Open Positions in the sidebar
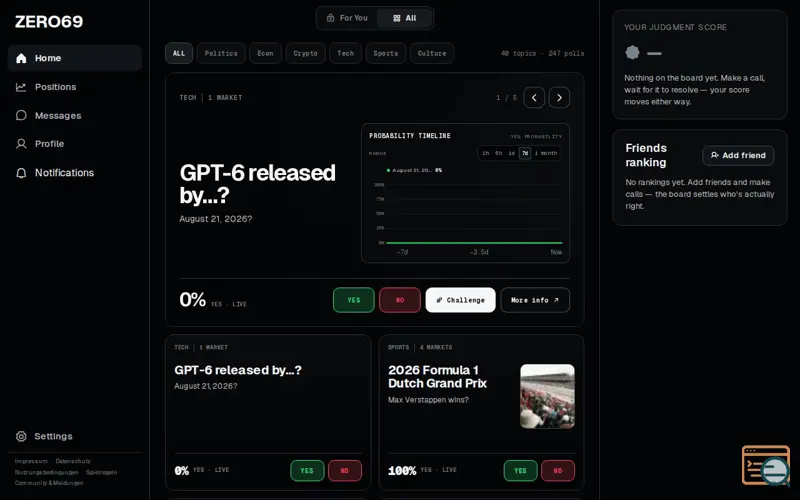This screenshot has height=500, width=800. tap(74, 87)
